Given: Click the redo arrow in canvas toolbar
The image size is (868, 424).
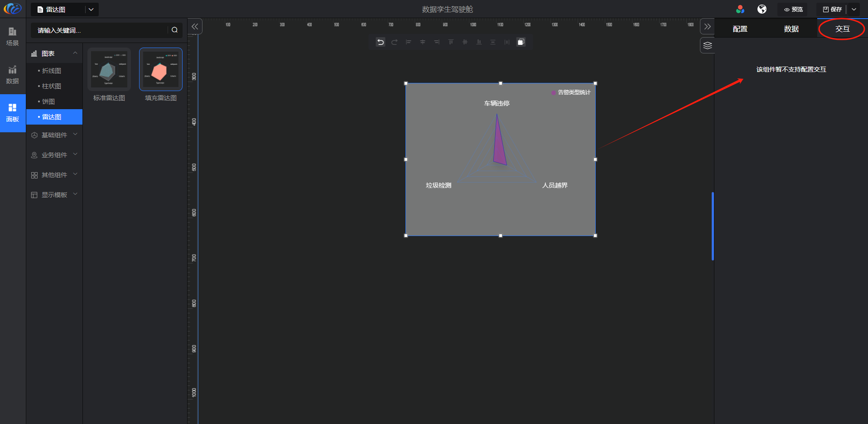Looking at the screenshot, I should pos(395,42).
